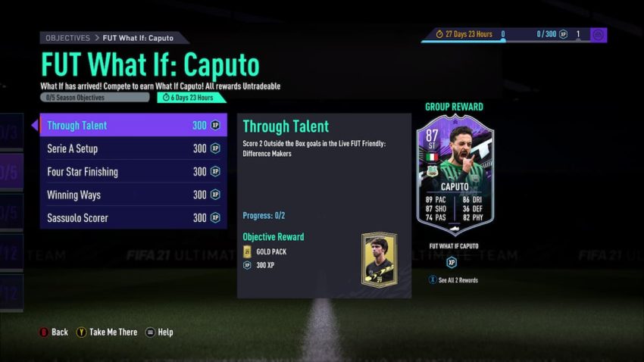This screenshot has height=362, width=644.
Task: Click the XP hexagon below FUT What If Caputo card
Action: [452, 262]
